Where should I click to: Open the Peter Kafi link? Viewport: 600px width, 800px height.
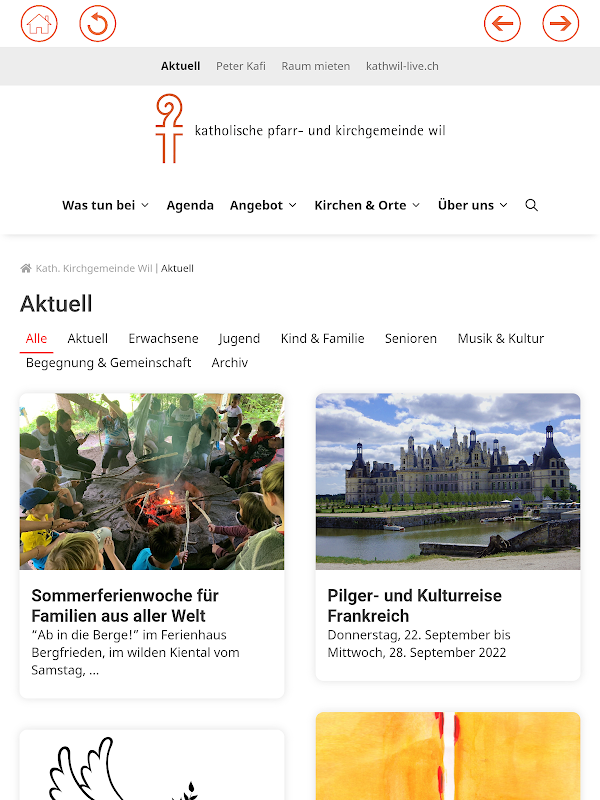coord(241,66)
